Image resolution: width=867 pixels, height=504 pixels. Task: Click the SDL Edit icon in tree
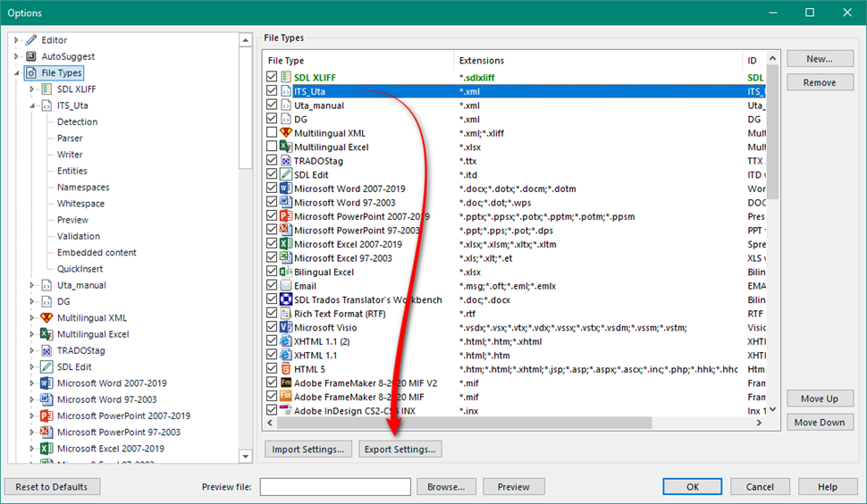point(47,367)
